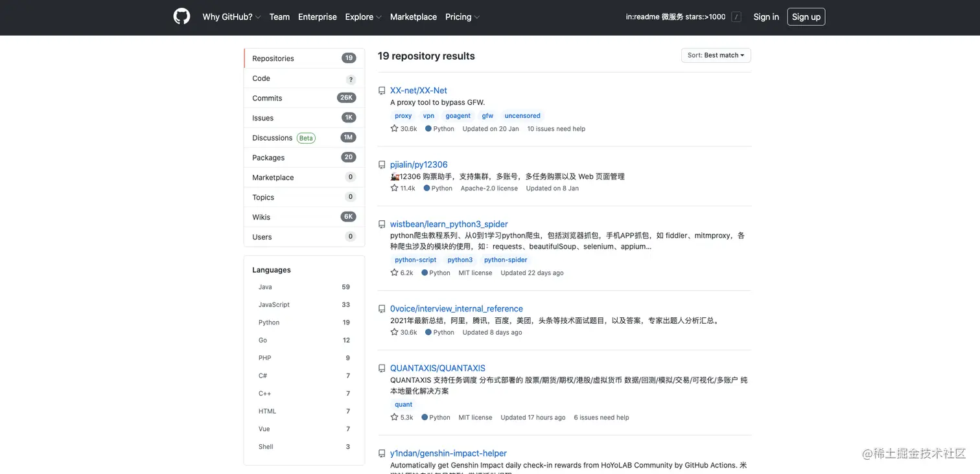The image size is (980, 474).
Task: Open the XX-net/XX-Net repository
Action: (419, 91)
